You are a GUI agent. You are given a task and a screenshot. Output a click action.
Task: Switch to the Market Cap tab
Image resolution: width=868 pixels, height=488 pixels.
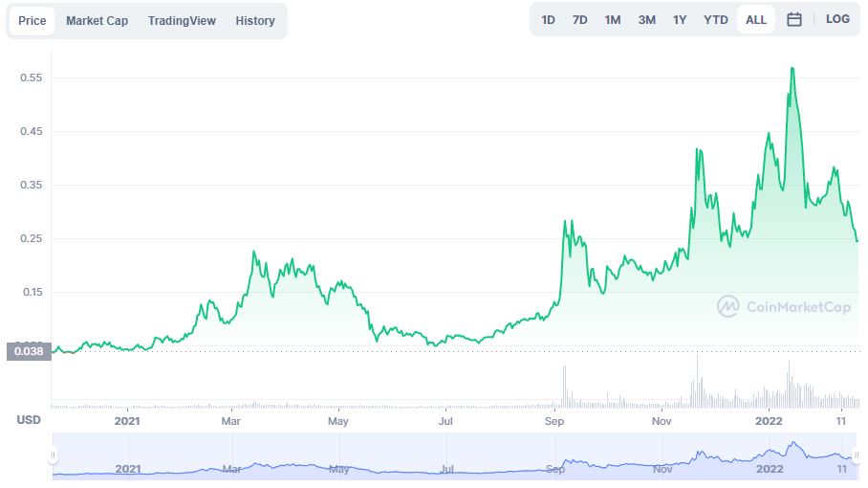click(97, 20)
